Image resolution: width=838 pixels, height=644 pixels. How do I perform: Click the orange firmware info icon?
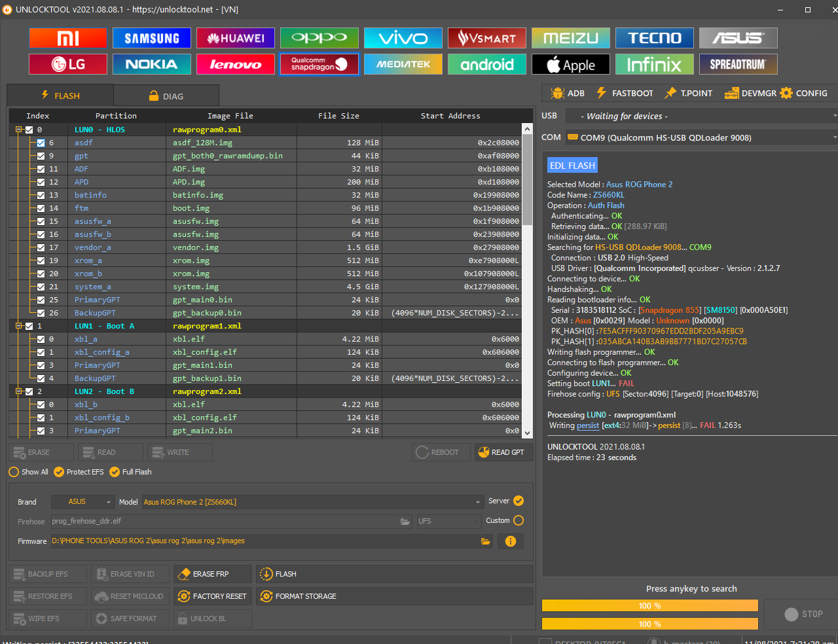[511, 541]
